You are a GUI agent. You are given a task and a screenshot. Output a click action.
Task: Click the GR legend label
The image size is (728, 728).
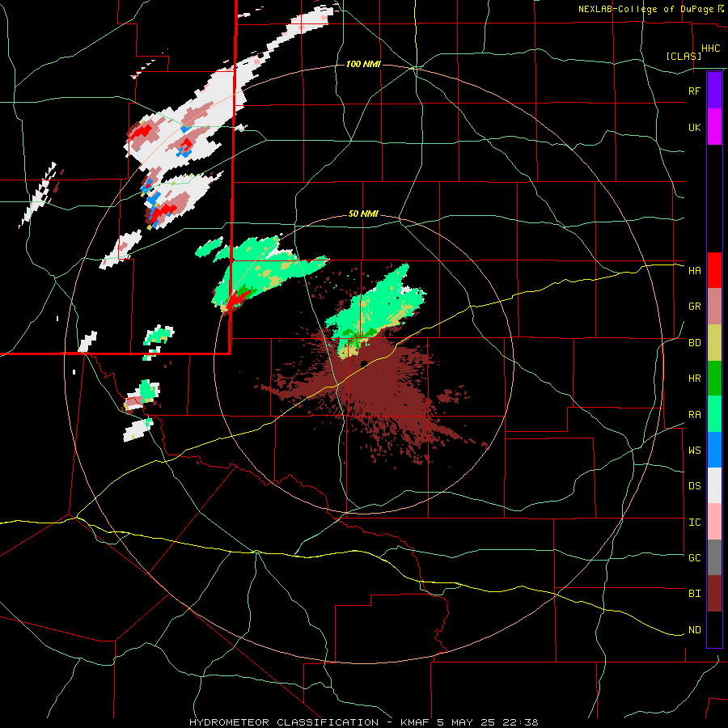pyautogui.click(x=694, y=307)
